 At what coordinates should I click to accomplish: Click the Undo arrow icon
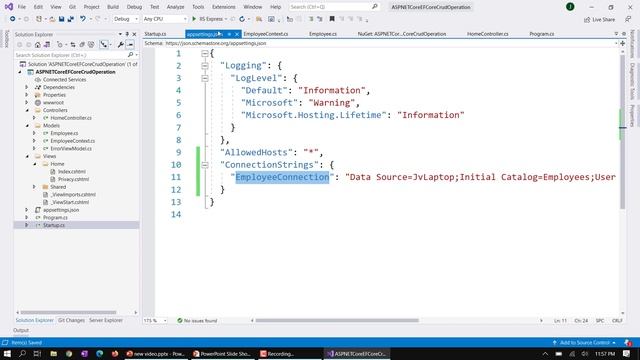pos(83,19)
